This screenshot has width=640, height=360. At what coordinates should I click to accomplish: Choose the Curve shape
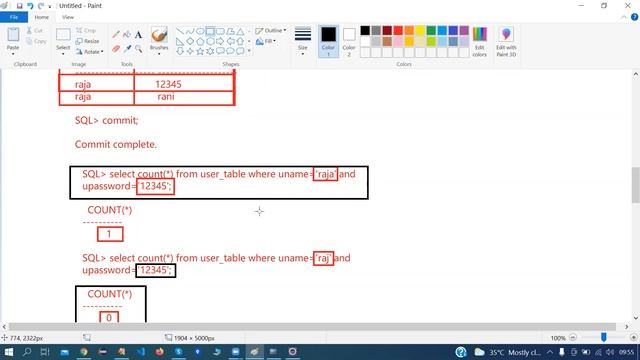click(x=190, y=31)
